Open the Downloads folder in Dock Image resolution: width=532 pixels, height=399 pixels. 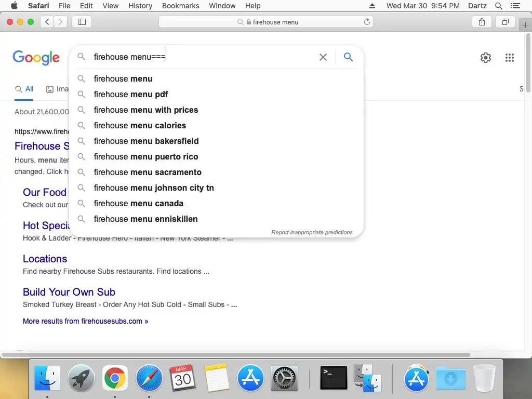click(450, 378)
